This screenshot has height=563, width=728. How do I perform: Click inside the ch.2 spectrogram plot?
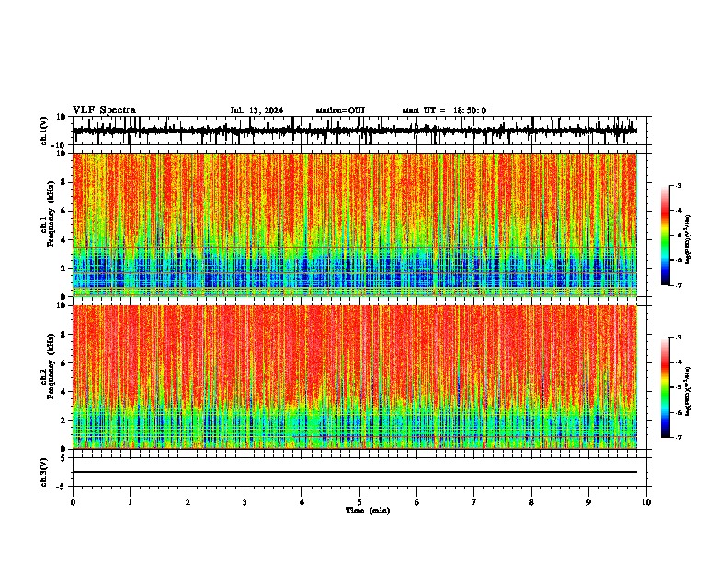(355, 377)
